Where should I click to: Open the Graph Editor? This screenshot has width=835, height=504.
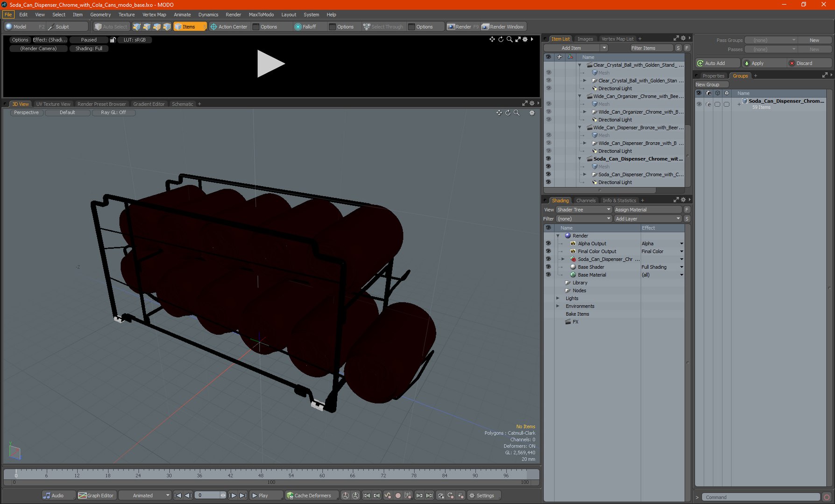(x=96, y=495)
